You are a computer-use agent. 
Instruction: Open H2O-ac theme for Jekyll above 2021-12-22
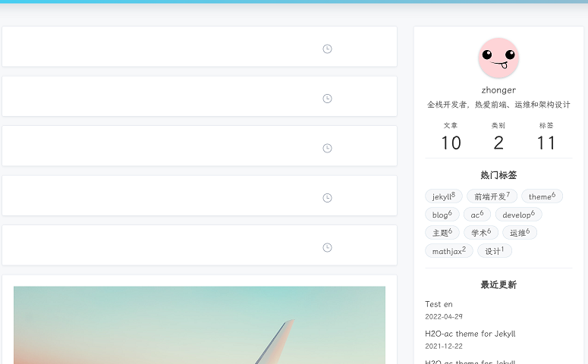point(470,334)
